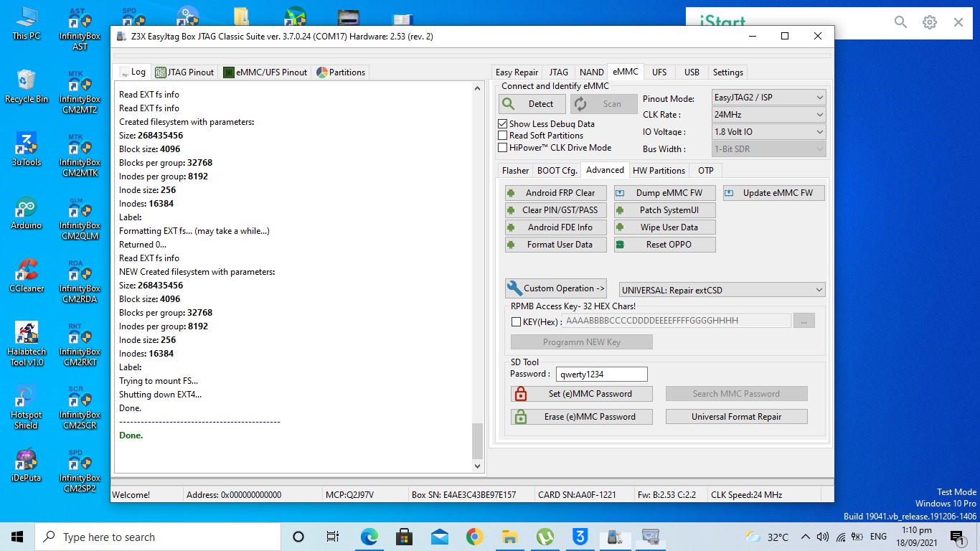This screenshot has height=551, width=980.
Task: Launch InfinityBox CM2SP2 shortcut
Action: pyautogui.click(x=80, y=471)
